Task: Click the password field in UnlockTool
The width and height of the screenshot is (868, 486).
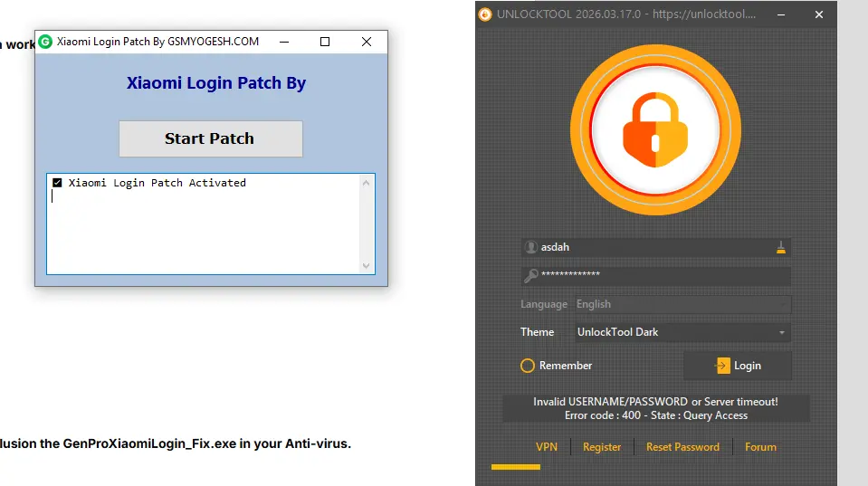Action: point(655,276)
